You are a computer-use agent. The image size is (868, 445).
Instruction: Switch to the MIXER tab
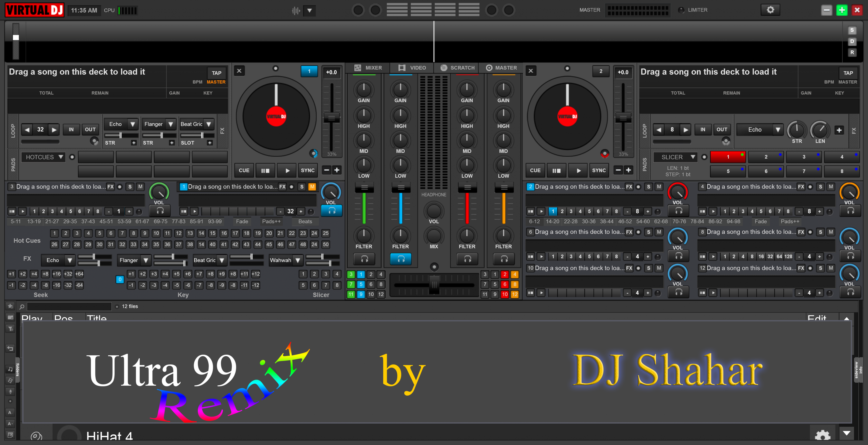click(368, 68)
